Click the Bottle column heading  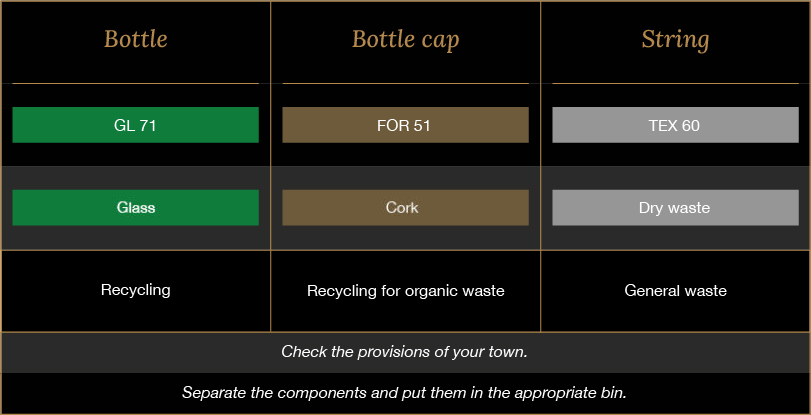click(136, 39)
